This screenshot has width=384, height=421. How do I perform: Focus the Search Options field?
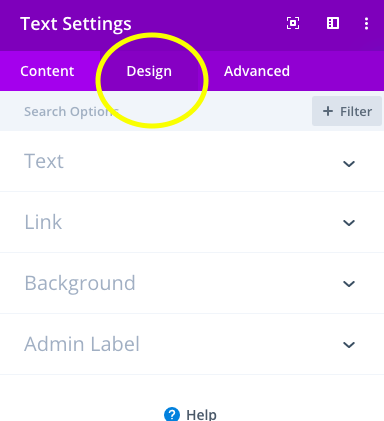(153, 111)
